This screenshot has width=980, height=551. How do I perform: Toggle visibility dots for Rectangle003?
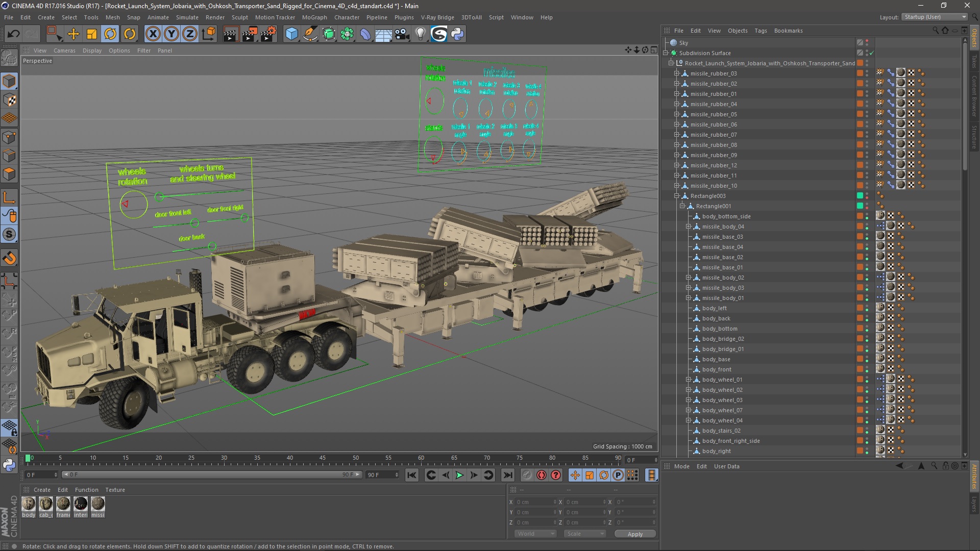867,196
